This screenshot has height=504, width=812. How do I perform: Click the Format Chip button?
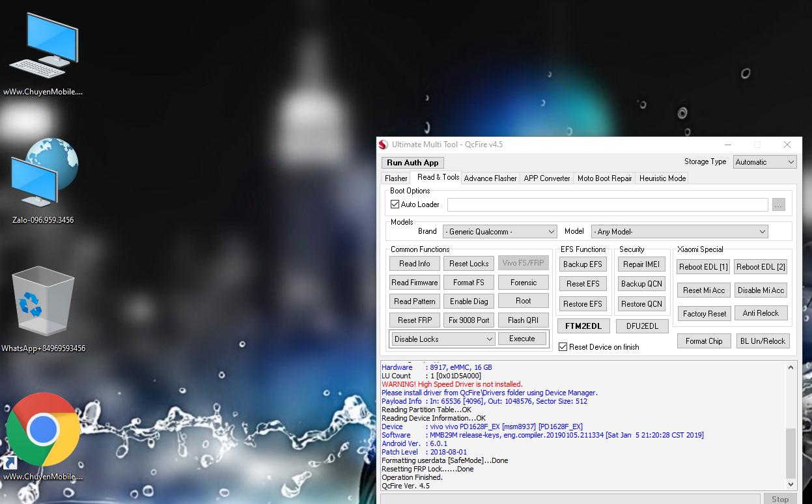click(704, 341)
